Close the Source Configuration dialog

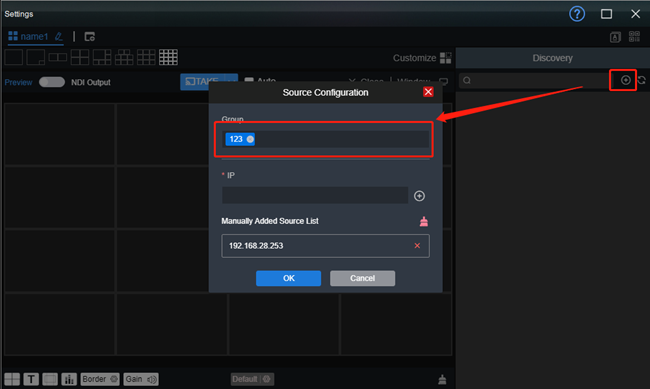click(x=428, y=92)
